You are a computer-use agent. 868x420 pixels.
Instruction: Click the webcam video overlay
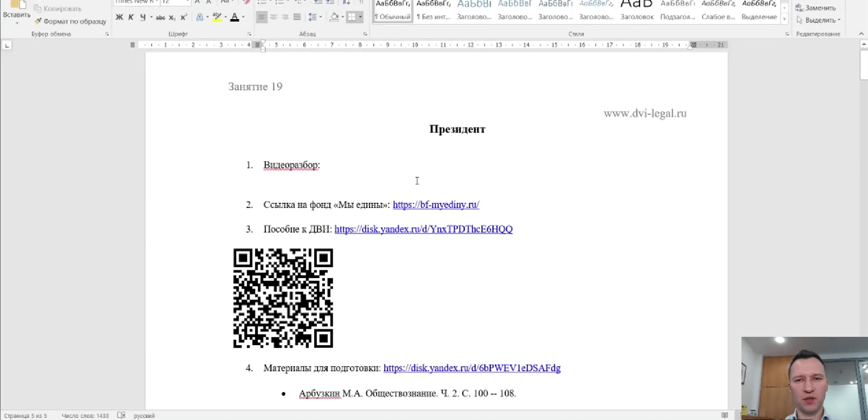tap(804, 378)
